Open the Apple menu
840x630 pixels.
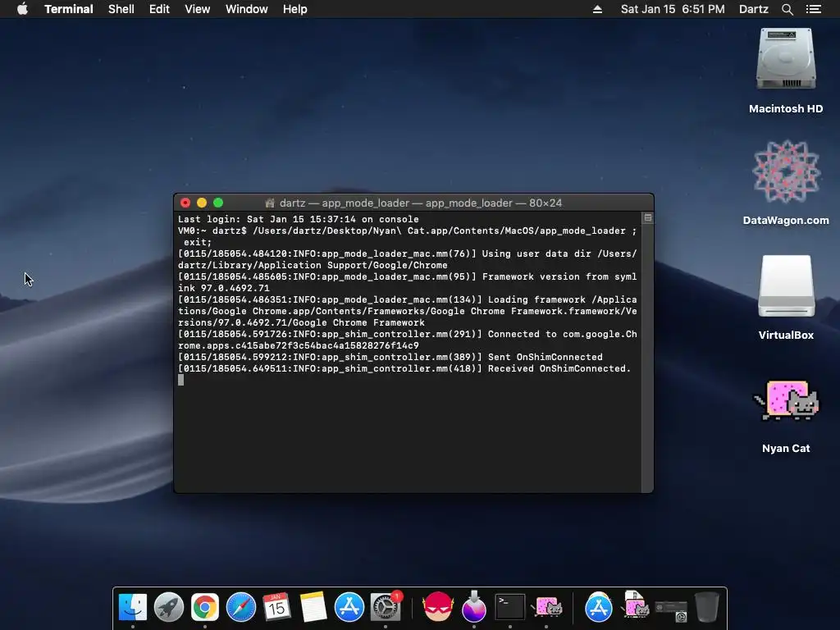pyautogui.click(x=22, y=9)
